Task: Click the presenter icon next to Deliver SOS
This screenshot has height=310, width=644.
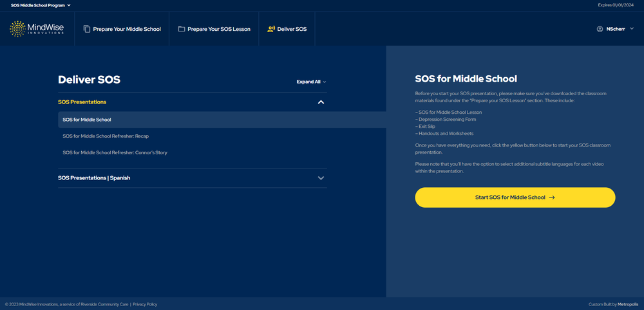Action: coord(271,29)
